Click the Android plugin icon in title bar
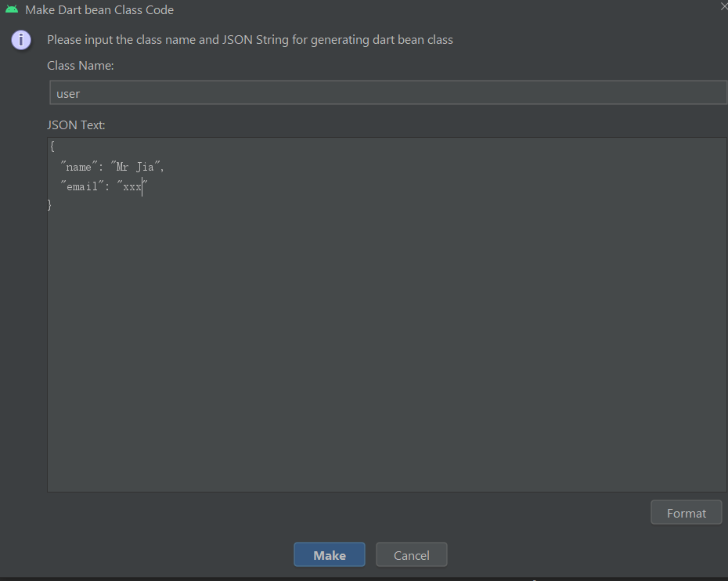Image resolution: width=728 pixels, height=581 pixels. [x=13, y=9]
